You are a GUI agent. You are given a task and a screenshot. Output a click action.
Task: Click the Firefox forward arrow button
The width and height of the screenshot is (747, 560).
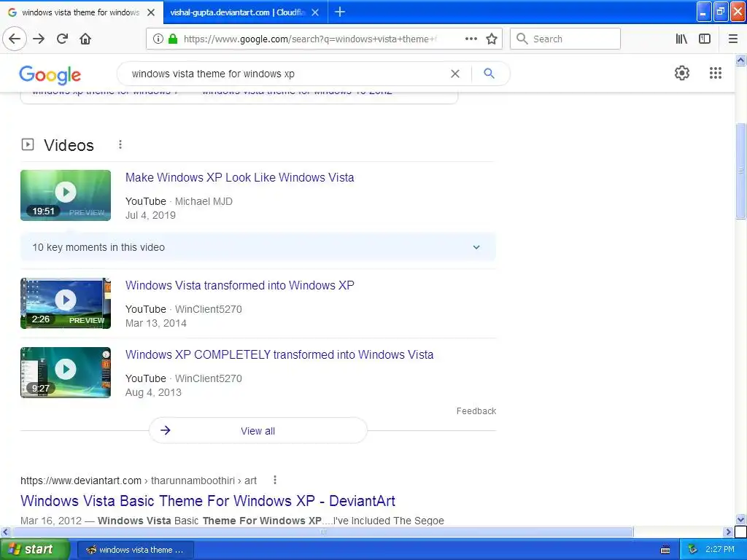pyautogui.click(x=39, y=39)
